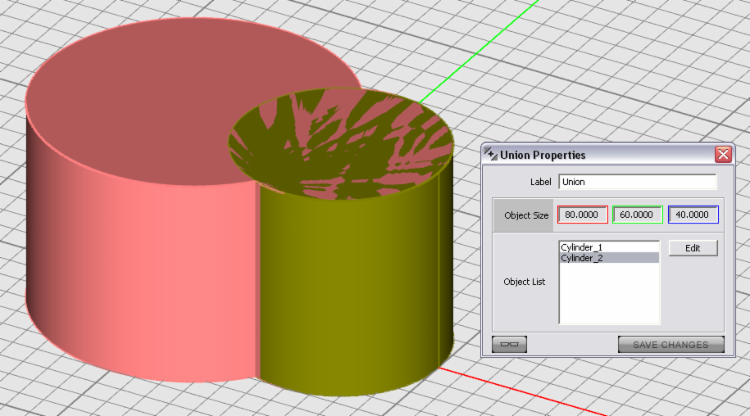Close the Union Properties dialog
Screen dimensions: 750x416
[x=723, y=154]
